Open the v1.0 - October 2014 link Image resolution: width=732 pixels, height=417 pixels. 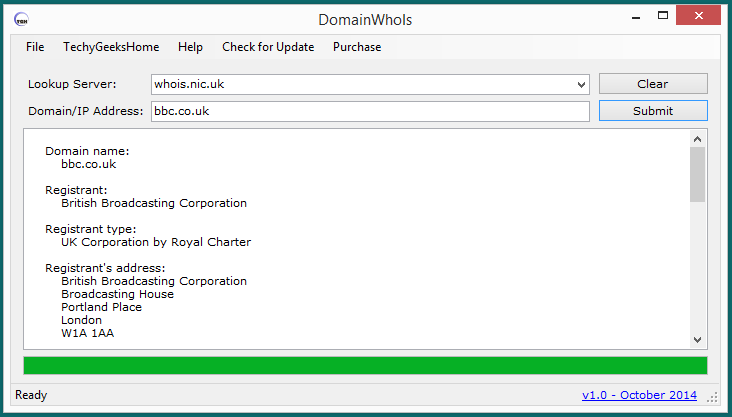point(639,395)
